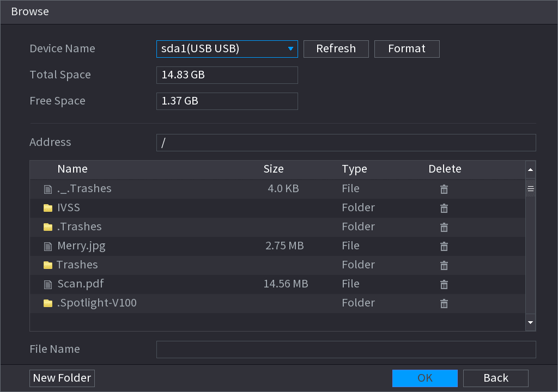The image size is (558, 392).
Task: Click the ._.Trashes file icon
Action: pyautogui.click(x=48, y=189)
